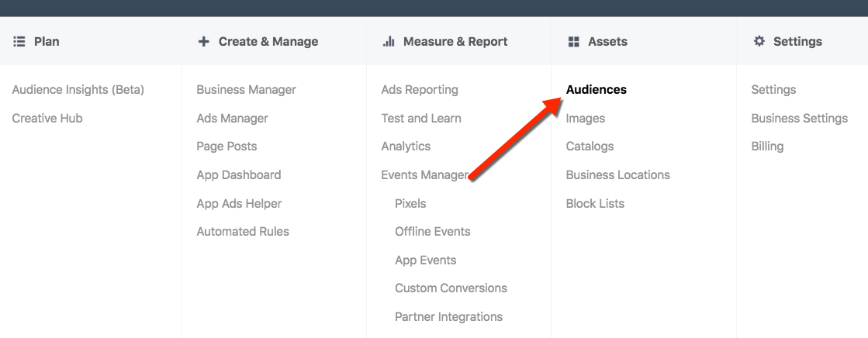
Task: Open Audience Insights (Beta)
Action: pos(78,90)
